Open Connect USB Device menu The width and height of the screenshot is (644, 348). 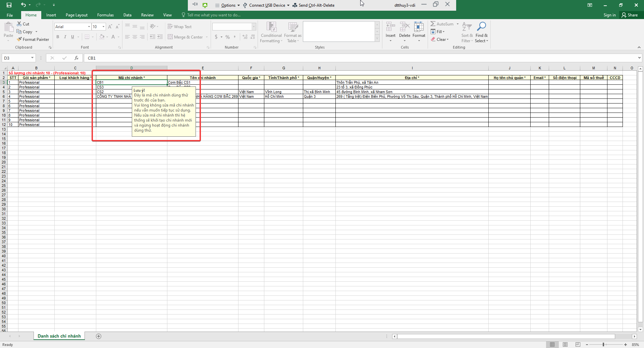(x=266, y=5)
